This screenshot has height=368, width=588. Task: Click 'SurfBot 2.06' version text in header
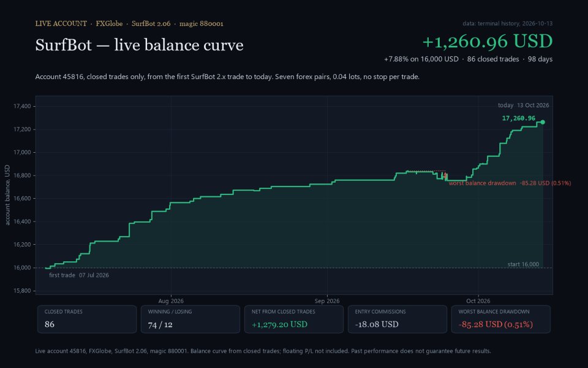[x=151, y=23]
